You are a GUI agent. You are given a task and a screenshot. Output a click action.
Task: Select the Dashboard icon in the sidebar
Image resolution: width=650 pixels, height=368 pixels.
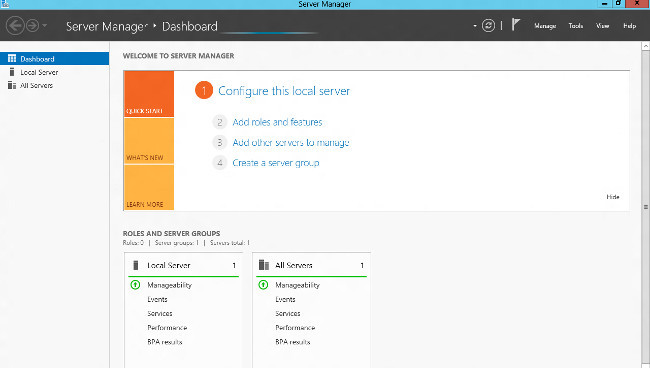pos(12,58)
